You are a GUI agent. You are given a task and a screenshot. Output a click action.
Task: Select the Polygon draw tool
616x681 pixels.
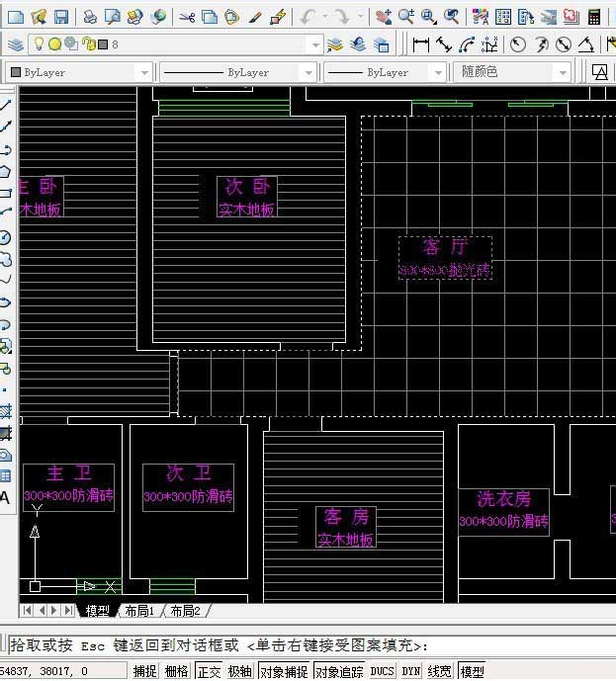pyautogui.click(x=6, y=171)
